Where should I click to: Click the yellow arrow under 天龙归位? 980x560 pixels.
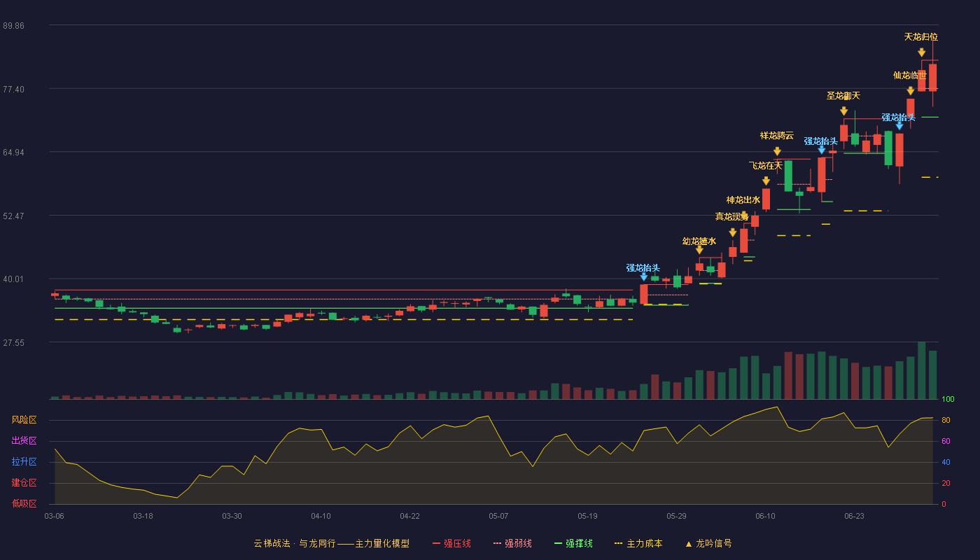[921, 52]
